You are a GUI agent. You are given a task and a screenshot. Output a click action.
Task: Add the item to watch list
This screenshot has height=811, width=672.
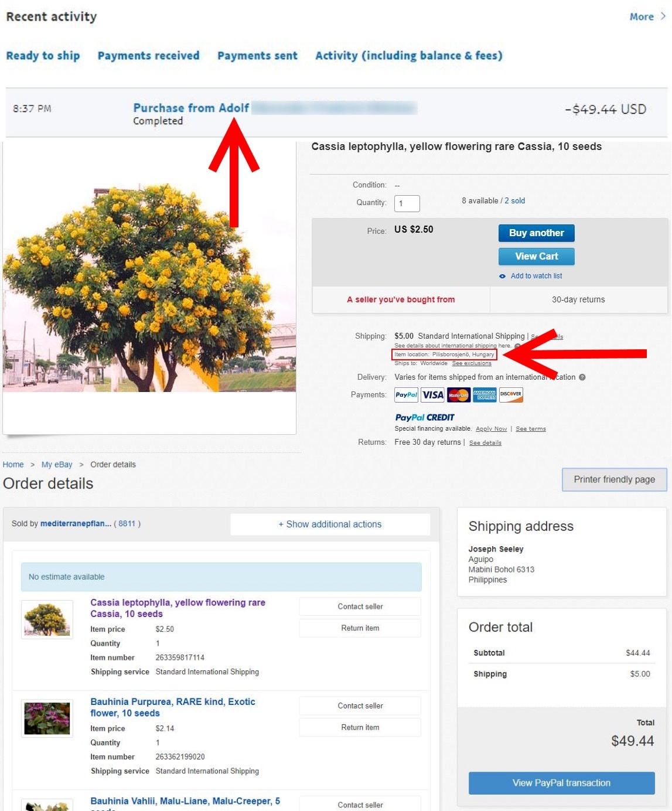point(536,276)
